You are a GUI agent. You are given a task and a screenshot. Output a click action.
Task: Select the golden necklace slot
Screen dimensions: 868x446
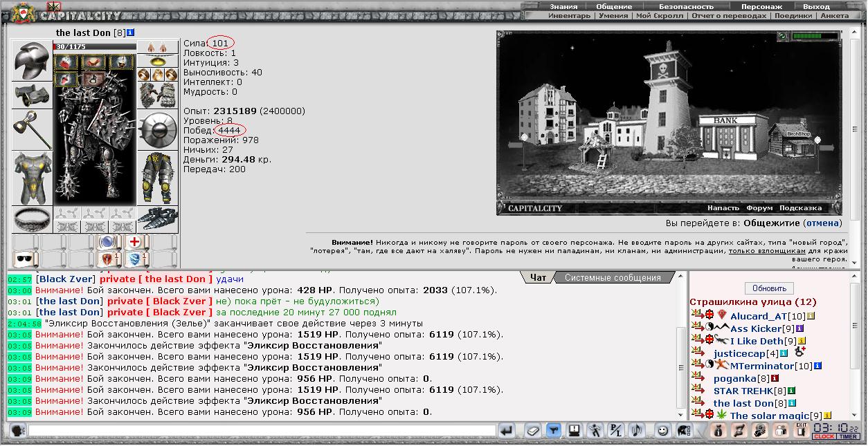[x=158, y=61]
